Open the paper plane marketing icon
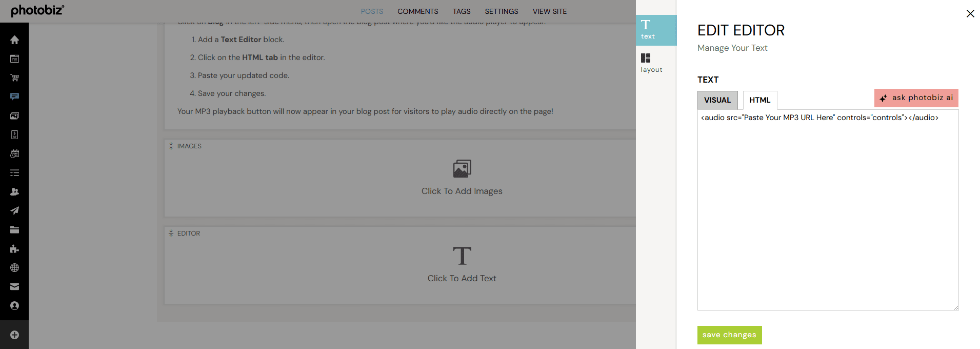This screenshot has height=349, width=980. 14,211
